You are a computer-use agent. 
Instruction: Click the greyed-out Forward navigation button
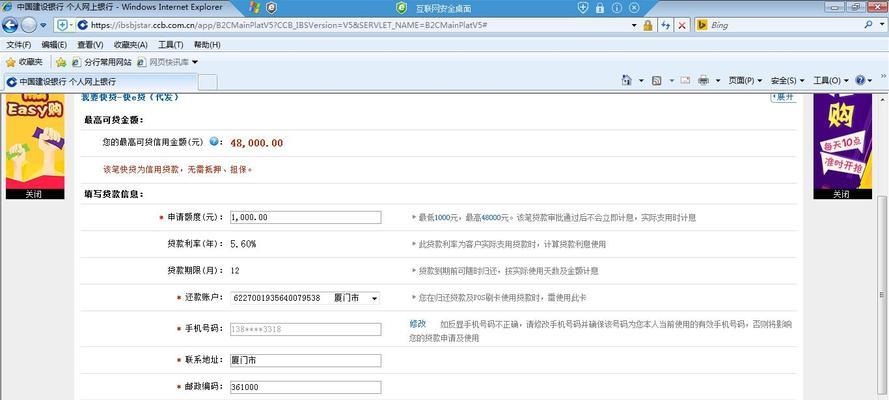coord(28,25)
